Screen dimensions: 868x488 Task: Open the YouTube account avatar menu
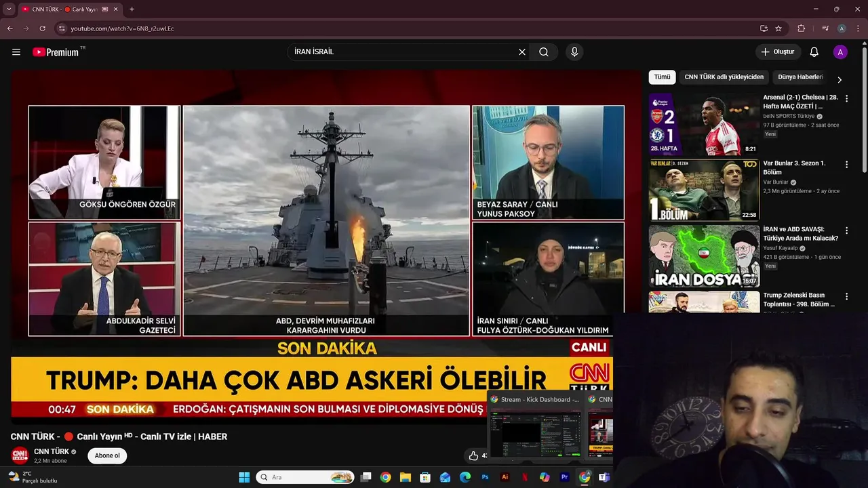pyautogui.click(x=840, y=52)
